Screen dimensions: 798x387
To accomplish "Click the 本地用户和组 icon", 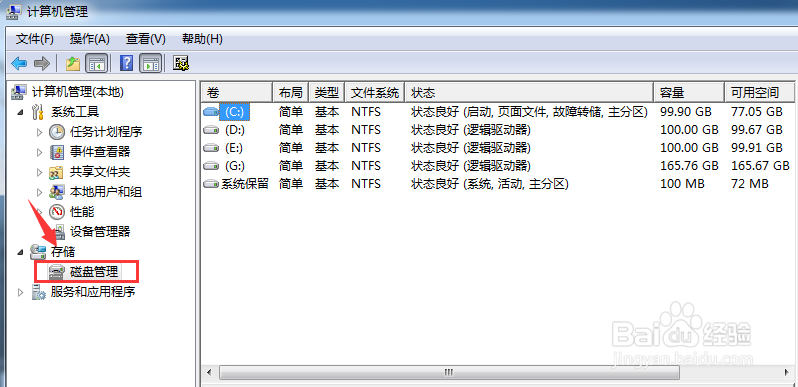I will pos(57,192).
